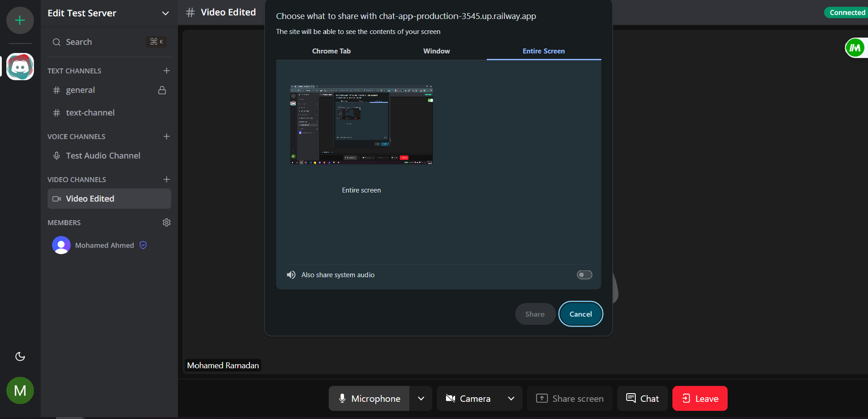The image size is (868, 419).
Task: Add a new voice channel
Action: (x=167, y=136)
